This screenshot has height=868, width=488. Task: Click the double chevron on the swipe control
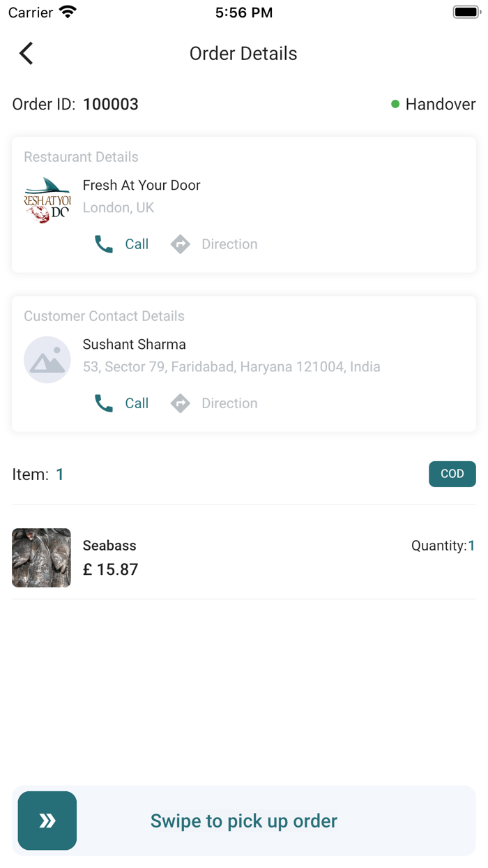(x=47, y=821)
